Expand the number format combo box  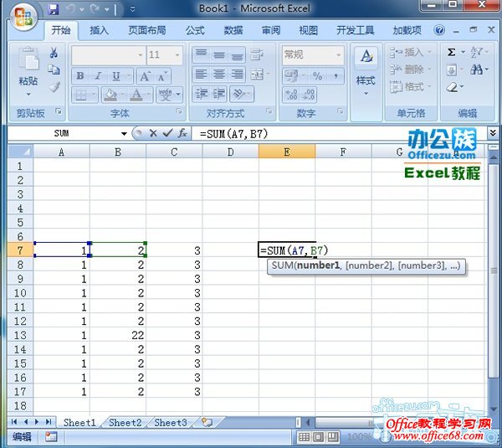tap(339, 54)
